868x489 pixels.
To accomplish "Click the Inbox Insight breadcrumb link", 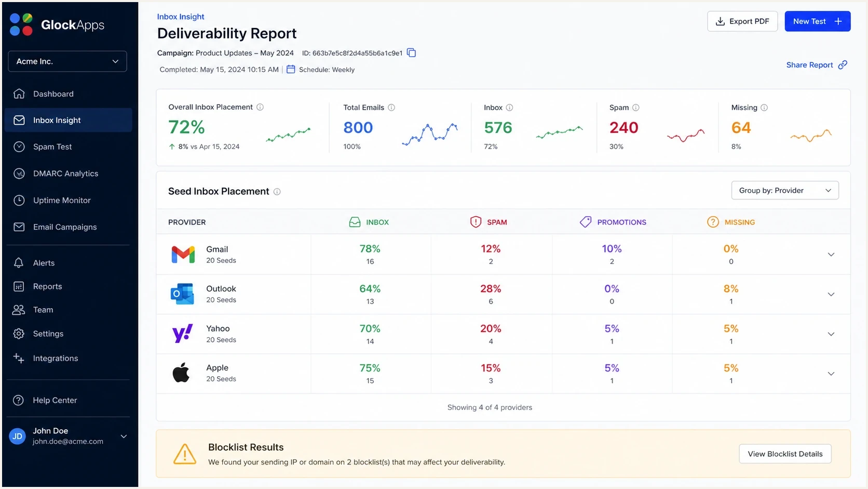I will [181, 17].
